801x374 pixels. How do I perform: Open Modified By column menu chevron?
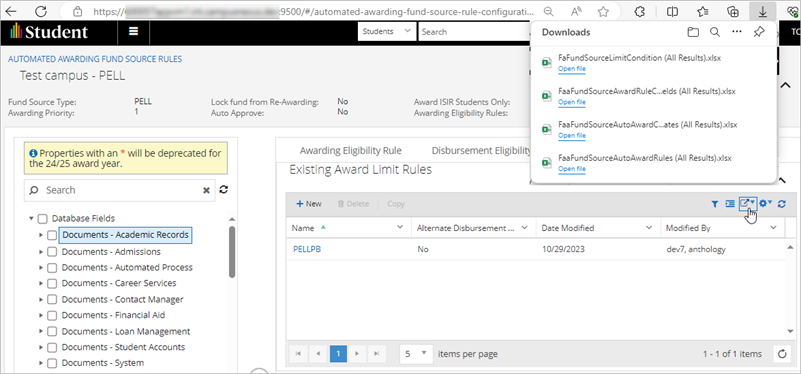click(x=773, y=227)
